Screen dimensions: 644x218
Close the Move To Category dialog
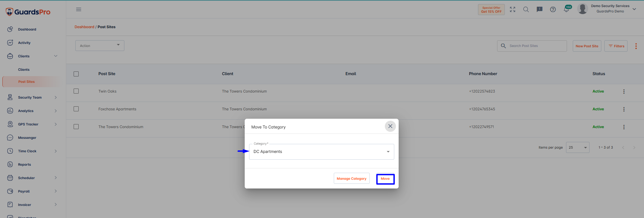[390, 126]
